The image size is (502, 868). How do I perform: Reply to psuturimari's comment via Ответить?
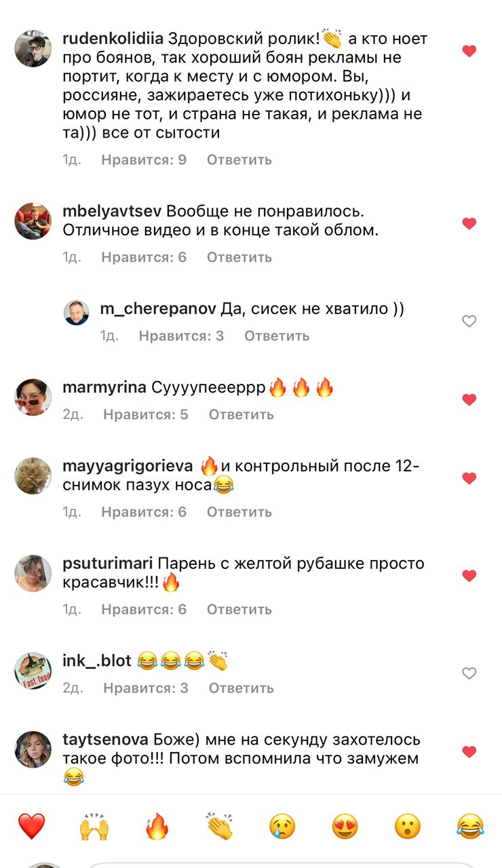point(239,609)
